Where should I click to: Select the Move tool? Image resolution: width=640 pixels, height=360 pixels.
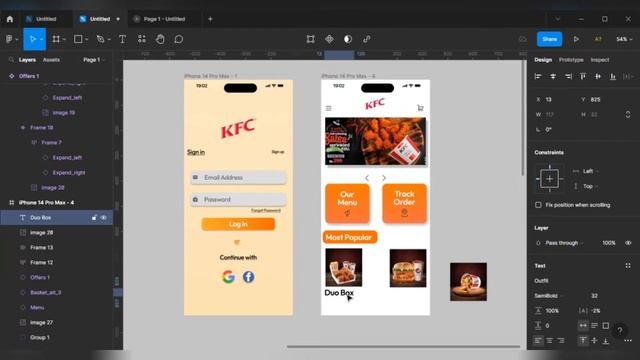pyautogui.click(x=33, y=39)
